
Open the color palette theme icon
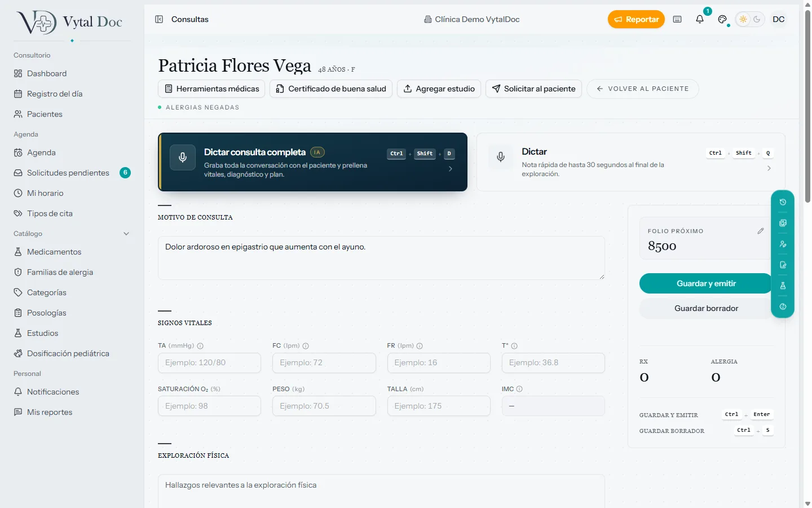pyautogui.click(x=722, y=19)
